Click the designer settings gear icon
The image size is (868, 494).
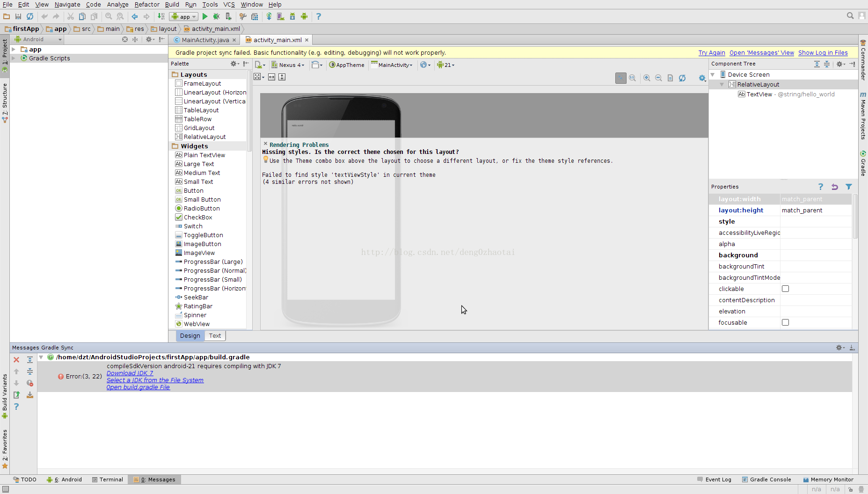[702, 78]
